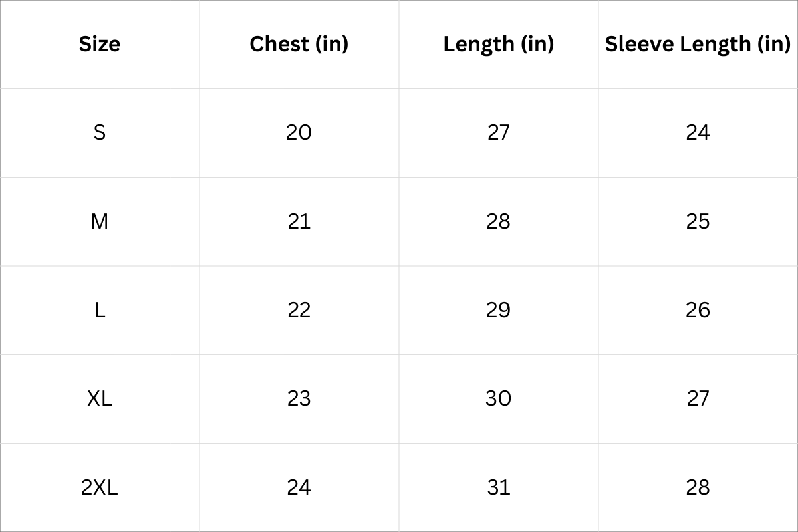
Task: Select the Sleeve Length (in) header
Action: 698,44
